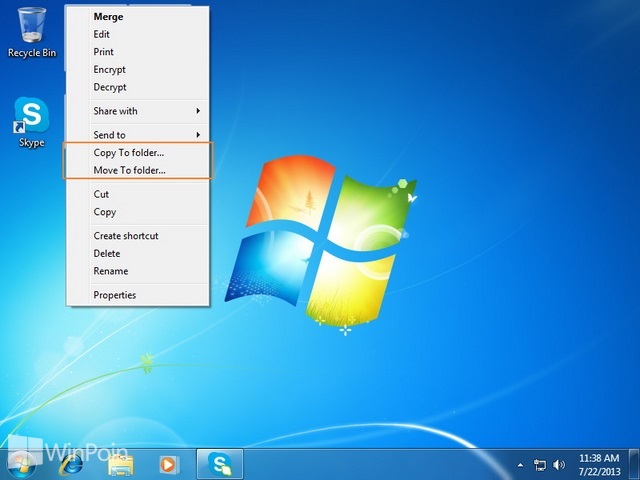Open Properties from the context menu

(138, 295)
